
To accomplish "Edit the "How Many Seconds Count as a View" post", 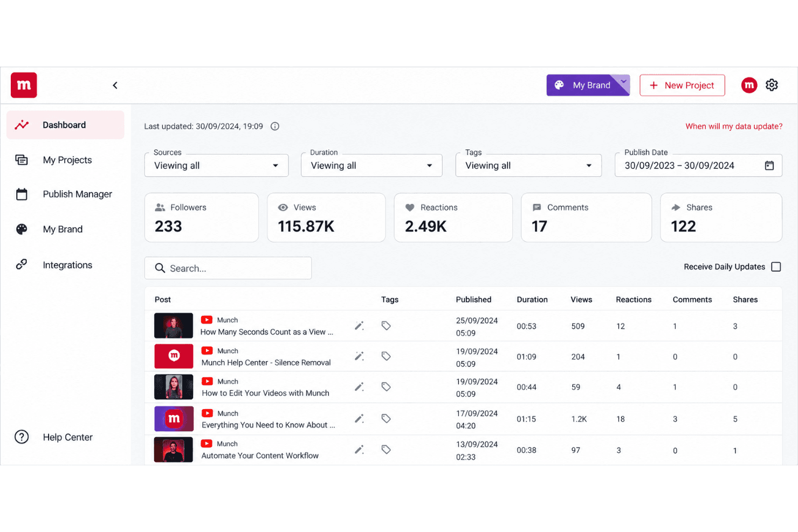I will pos(359,326).
